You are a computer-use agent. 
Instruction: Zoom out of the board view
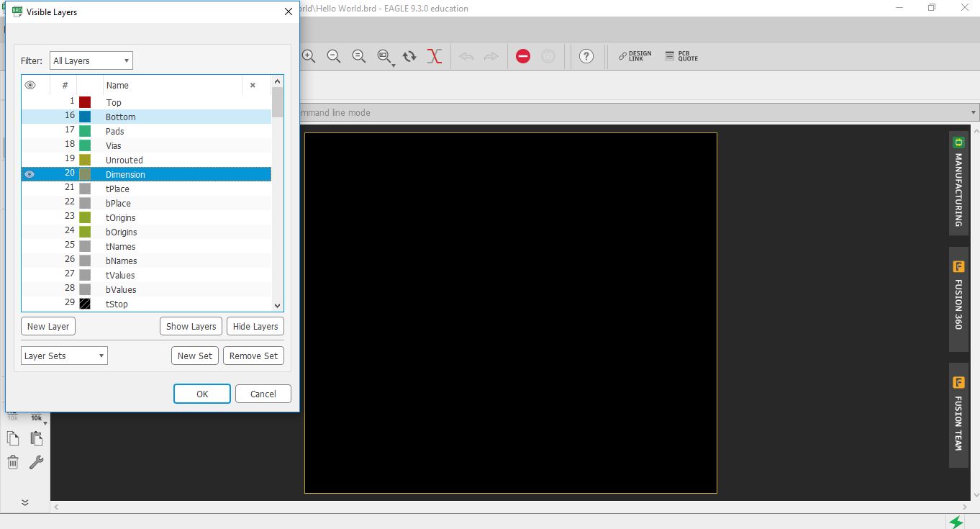[x=334, y=56]
